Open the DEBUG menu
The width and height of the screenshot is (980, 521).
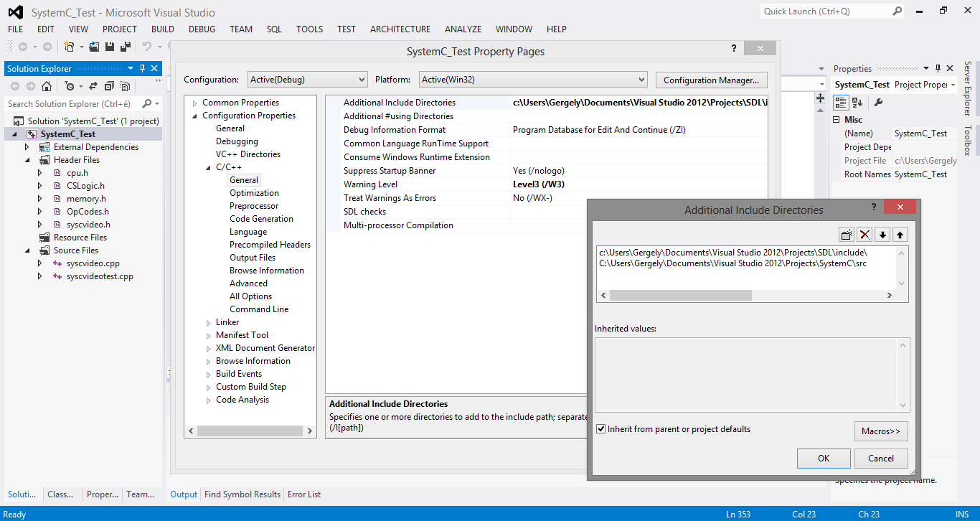(x=202, y=29)
